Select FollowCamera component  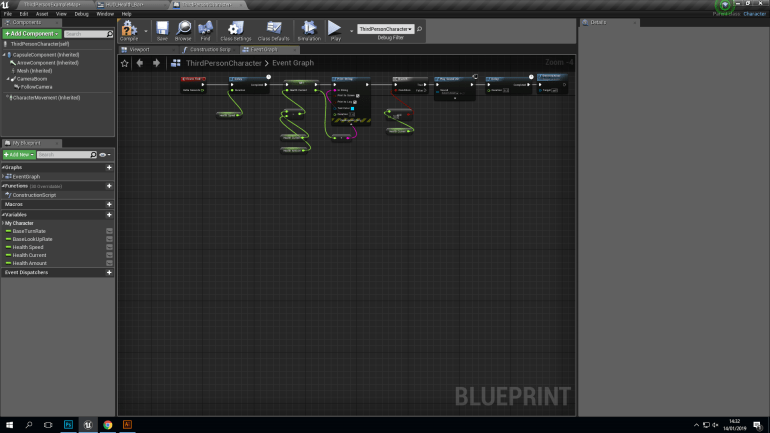tap(36, 87)
